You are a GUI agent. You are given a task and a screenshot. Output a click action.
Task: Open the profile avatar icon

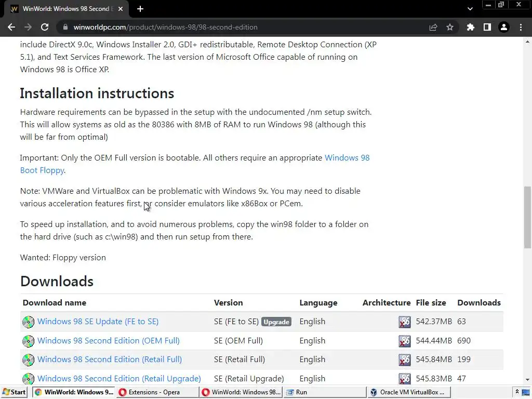click(x=503, y=27)
